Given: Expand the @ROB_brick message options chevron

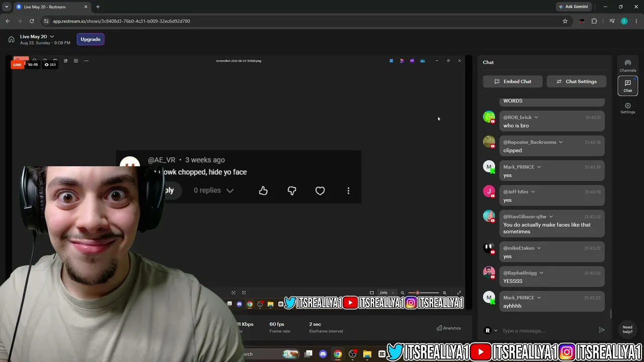Looking at the screenshot, I should click(x=536, y=118).
